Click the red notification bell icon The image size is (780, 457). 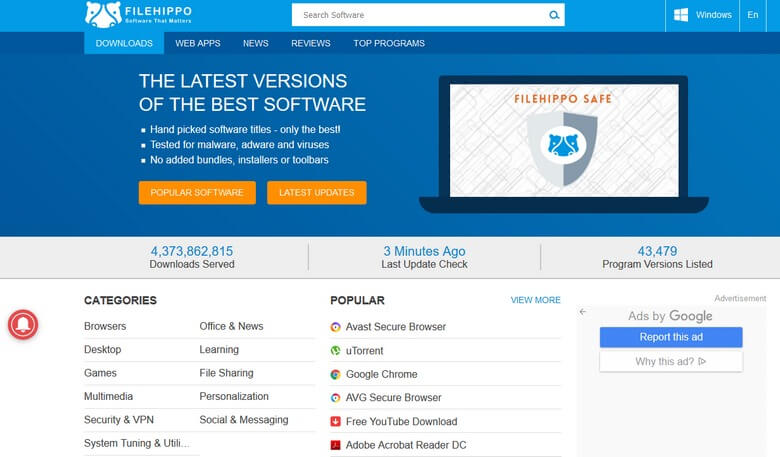coord(23,324)
